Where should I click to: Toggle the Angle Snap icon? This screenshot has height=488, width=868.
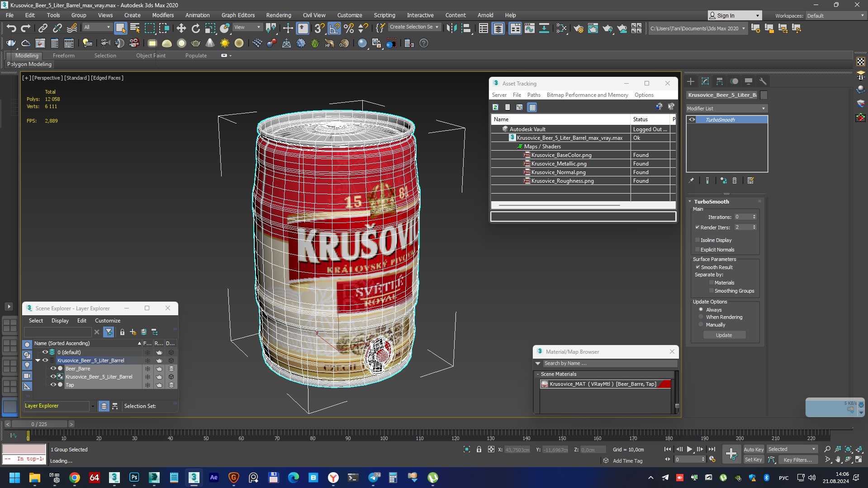click(334, 28)
